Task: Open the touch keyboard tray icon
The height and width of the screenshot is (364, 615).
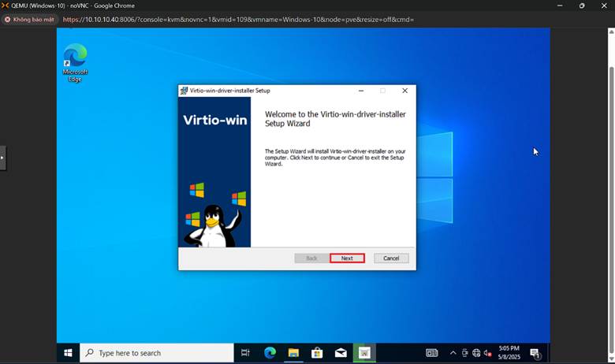Action: 431,353
